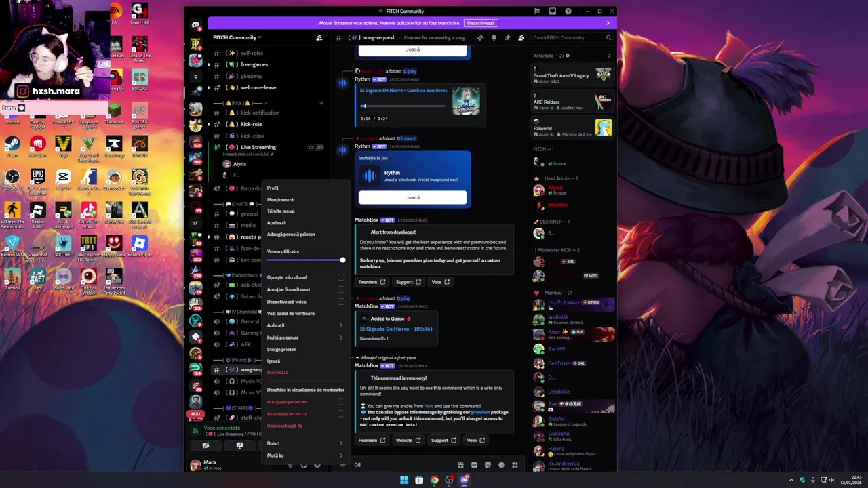Open the gift icon in message bar
The image size is (868, 488).
tap(460, 465)
